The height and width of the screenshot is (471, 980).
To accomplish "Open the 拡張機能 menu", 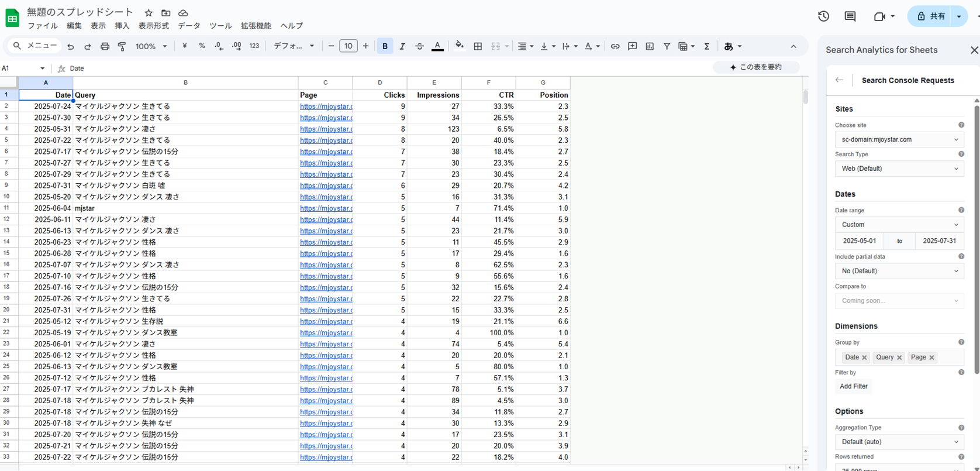I will coord(256,26).
